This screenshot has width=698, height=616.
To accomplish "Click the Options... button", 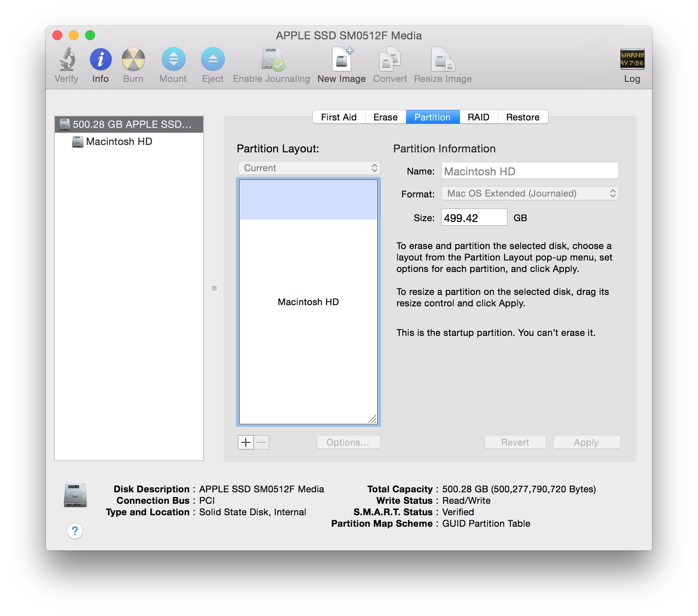I will pyautogui.click(x=348, y=442).
